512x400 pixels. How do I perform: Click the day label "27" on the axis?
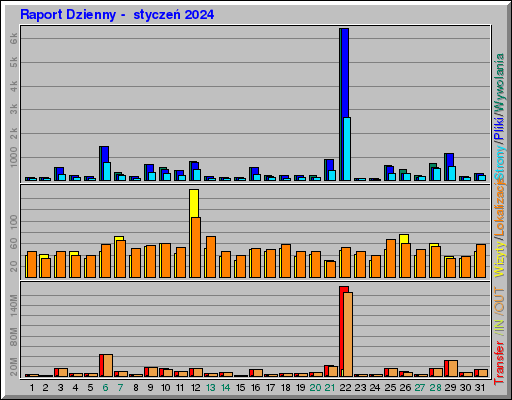coord(420,388)
